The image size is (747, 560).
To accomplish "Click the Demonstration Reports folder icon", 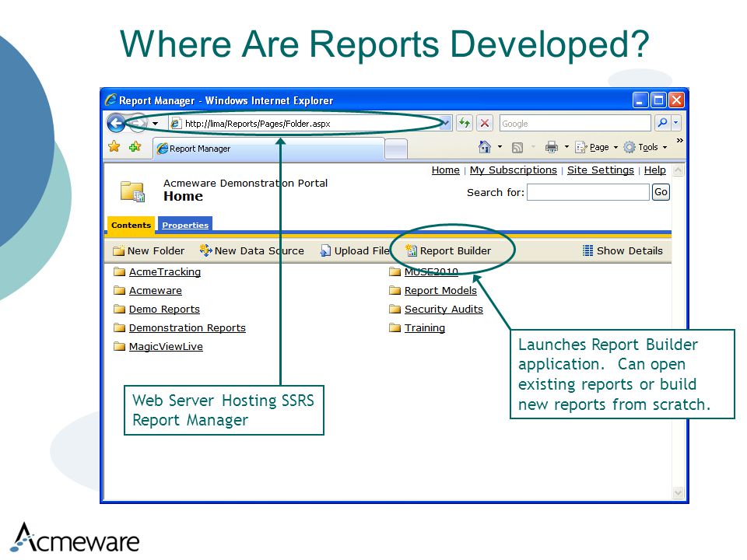I will point(119,327).
